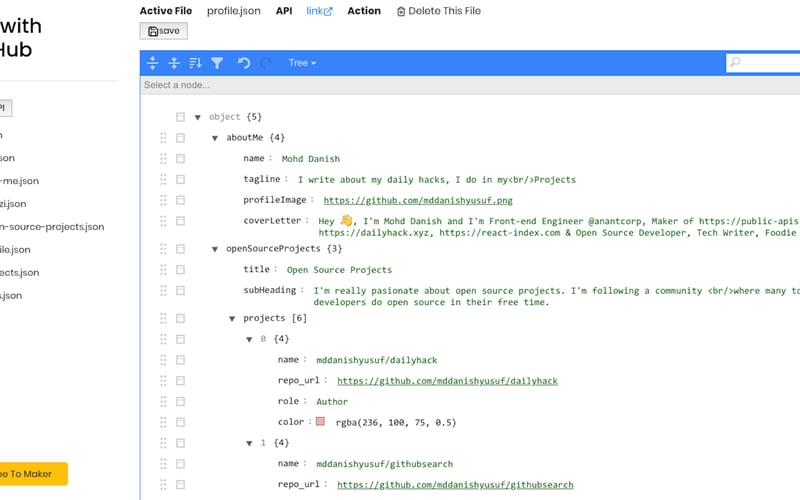Screen dimensions: 800x500
Task: Grab drag handle of projects row
Action: point(163,318)
